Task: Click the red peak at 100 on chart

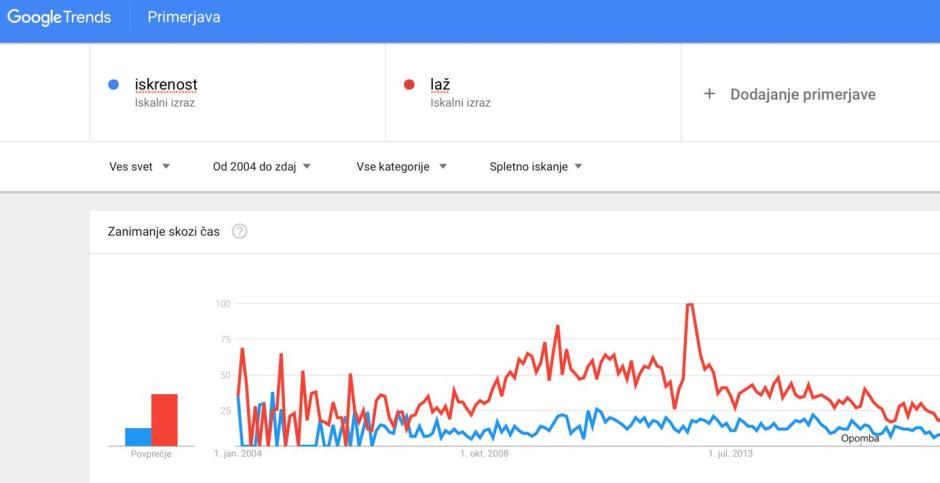Action: tap(689, 305)
